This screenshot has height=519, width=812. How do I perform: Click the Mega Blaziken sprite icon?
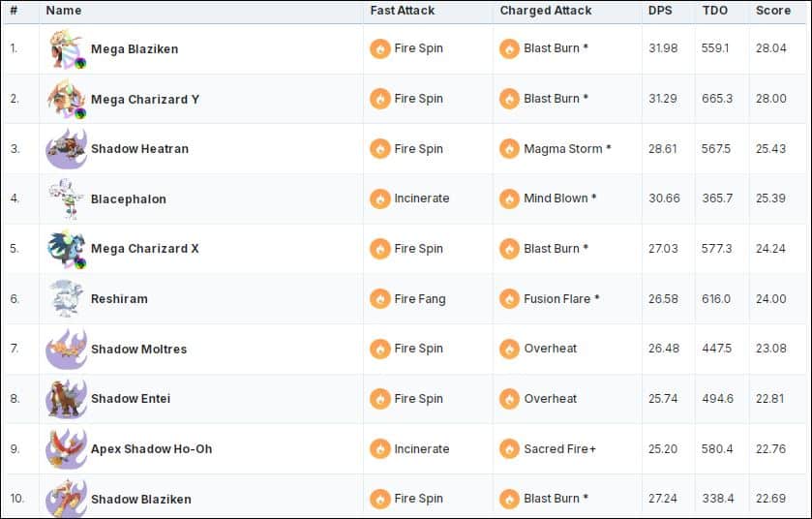point(67,49)
